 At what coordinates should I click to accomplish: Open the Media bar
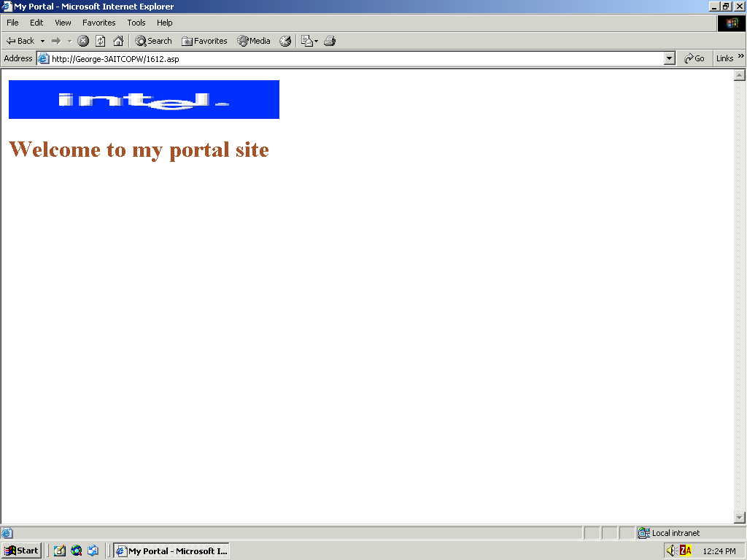(x=254, y=41)
